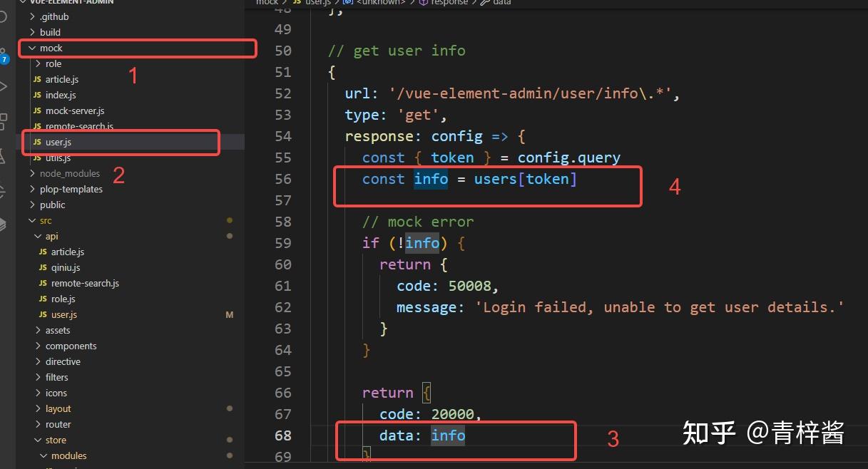The height and width of the screenshot is (469, 868).
Task: Open article.js in the mock folder
Action: (62, 79)
